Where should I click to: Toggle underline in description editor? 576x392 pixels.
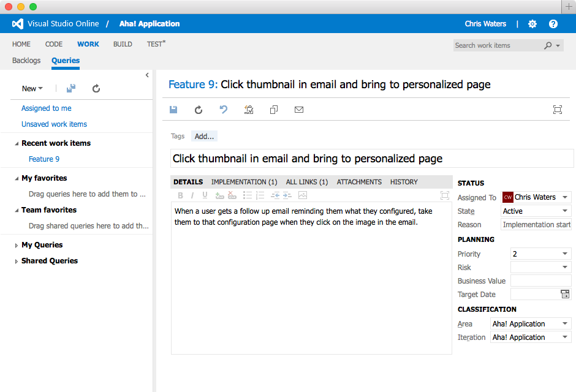pyautogui.click(x=205, y=195)
